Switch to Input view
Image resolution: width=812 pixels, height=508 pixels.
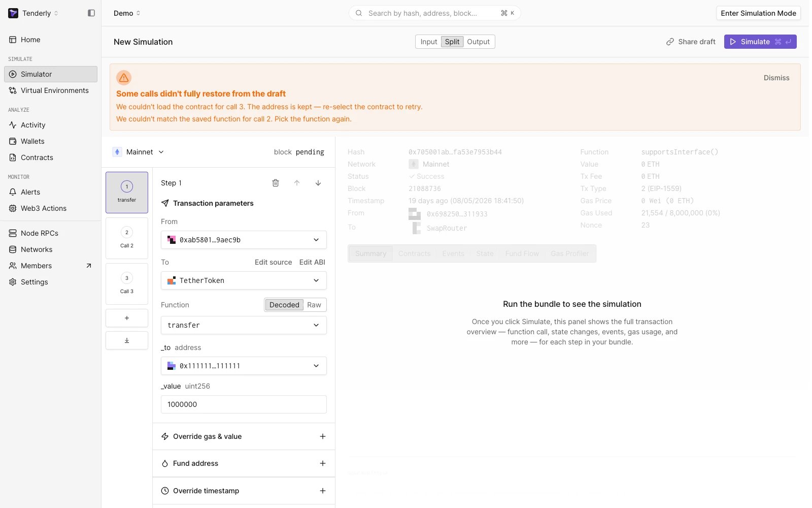coord(428,42)
